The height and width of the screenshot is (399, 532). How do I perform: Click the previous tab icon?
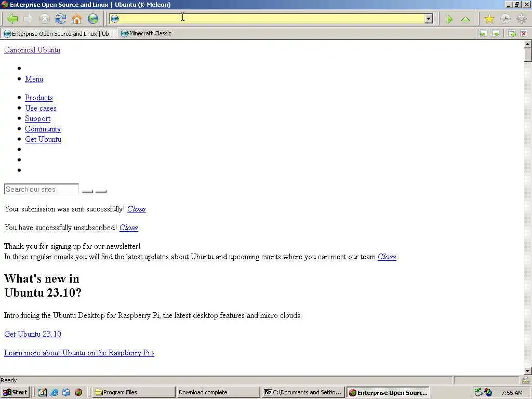pos(483,33)
